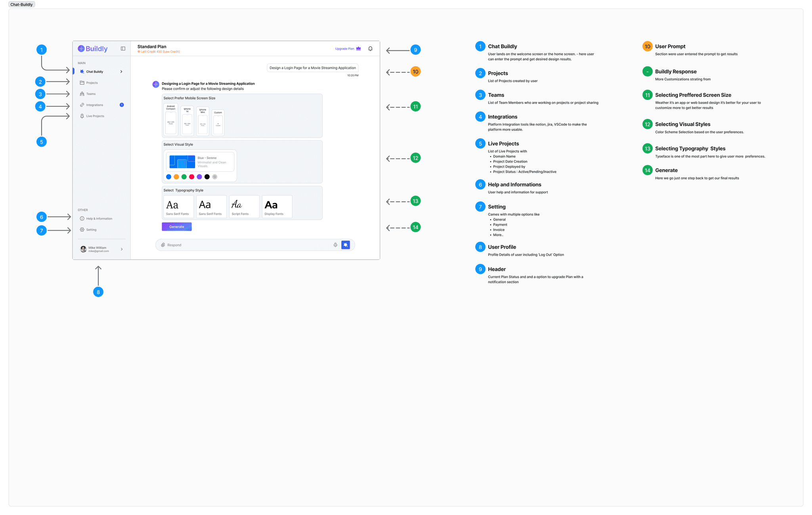
Task: Choose the Iphone 14 screen option
Action: coord(187,121)
